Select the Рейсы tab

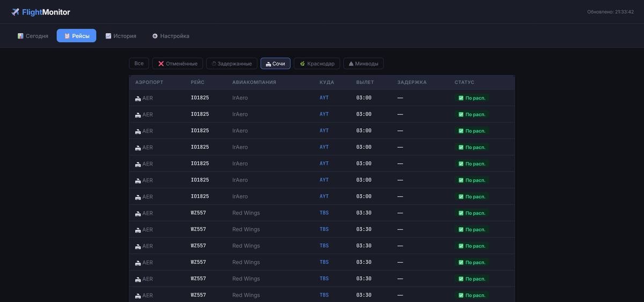click(x=76, y=36)
